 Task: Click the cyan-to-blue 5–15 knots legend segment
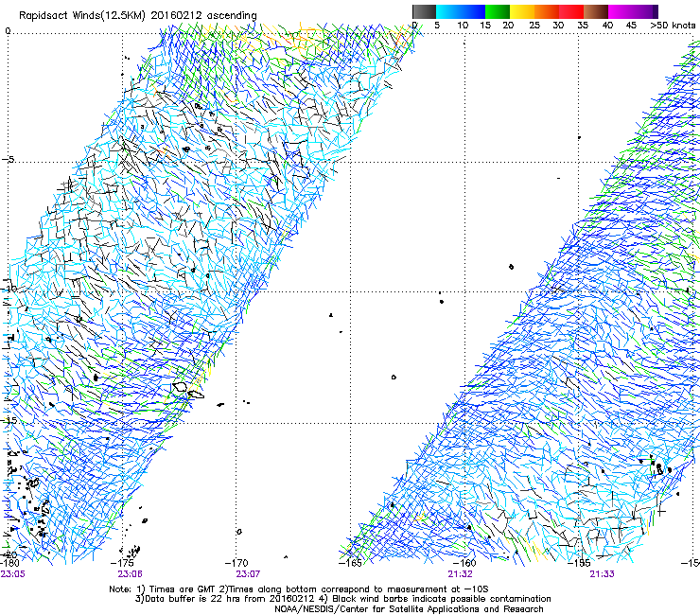[461, 11]
